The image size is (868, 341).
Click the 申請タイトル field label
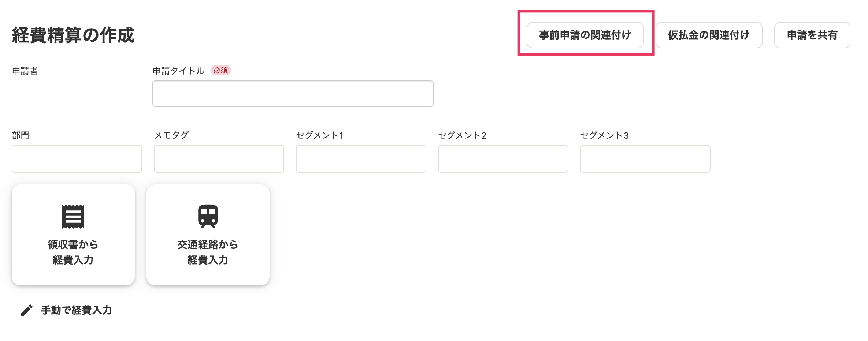pos(178,71)
